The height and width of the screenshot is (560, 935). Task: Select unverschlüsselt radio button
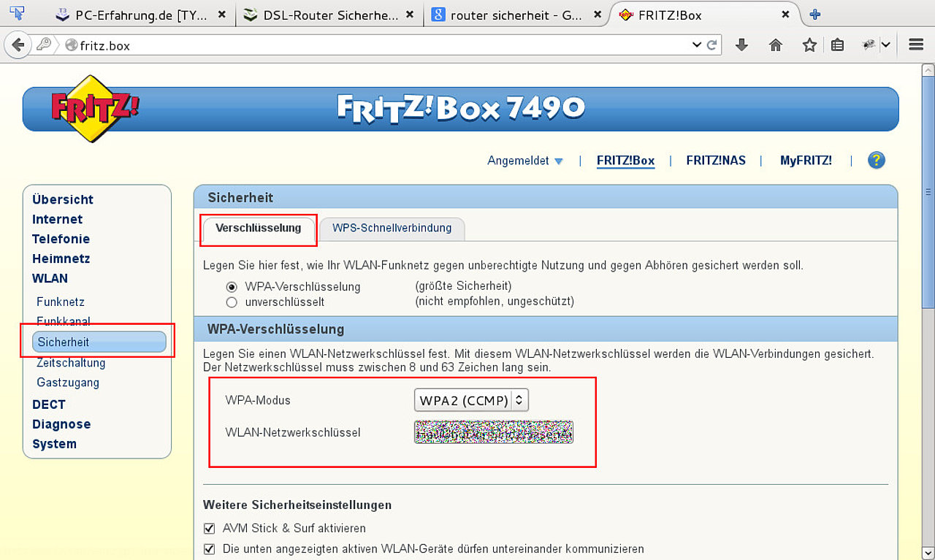232,302
